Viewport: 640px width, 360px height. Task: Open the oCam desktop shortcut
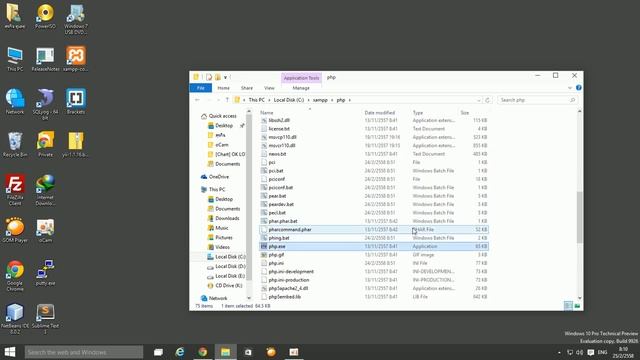point(45,230)
